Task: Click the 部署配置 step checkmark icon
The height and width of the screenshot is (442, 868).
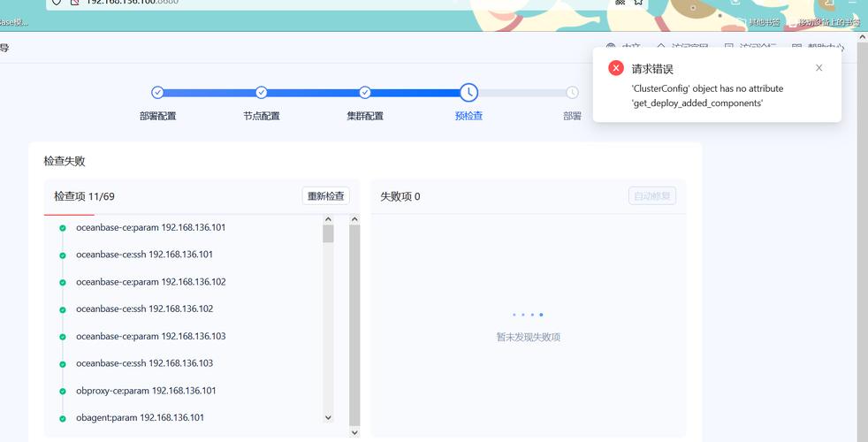Action: (x=157, y=92)
